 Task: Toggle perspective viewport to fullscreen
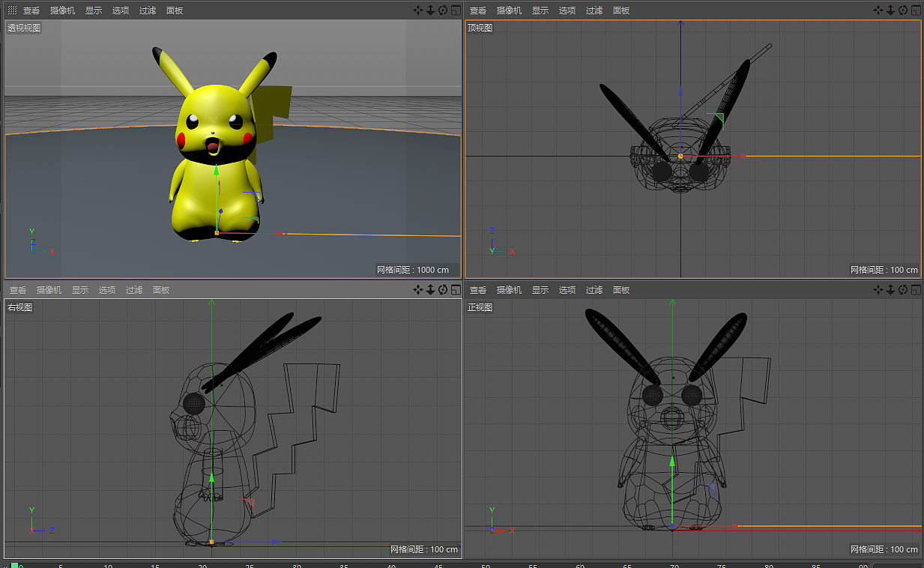click(x=454, y=10)
